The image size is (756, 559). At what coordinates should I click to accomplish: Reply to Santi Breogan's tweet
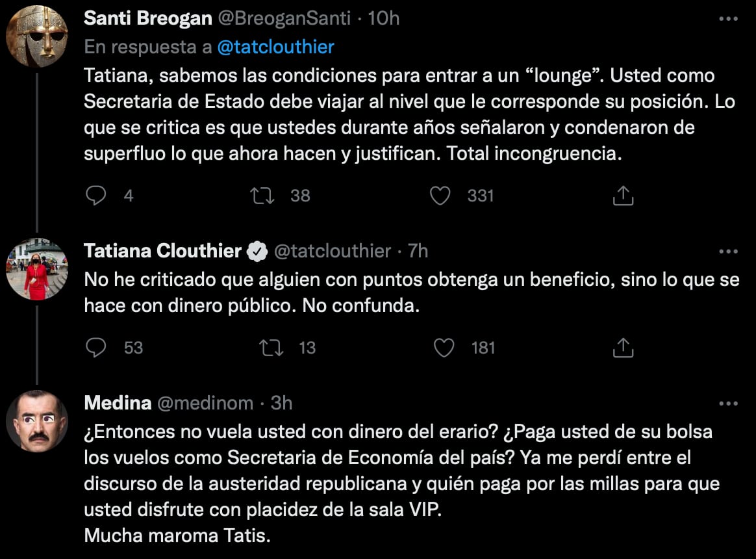(96, 196)
